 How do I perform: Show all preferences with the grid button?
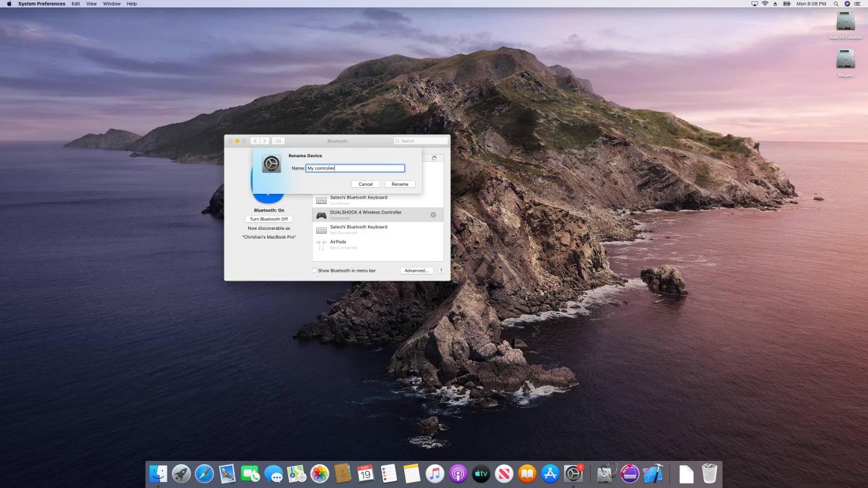point(278,141)
